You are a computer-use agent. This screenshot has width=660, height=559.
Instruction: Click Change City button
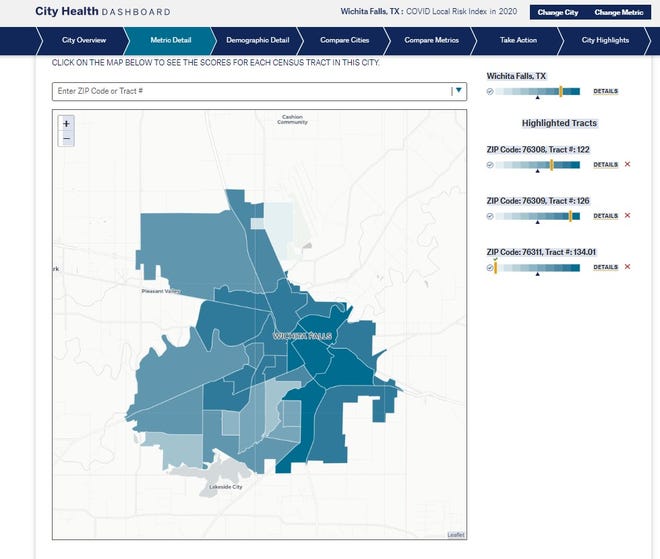click(x=558, y=12)
